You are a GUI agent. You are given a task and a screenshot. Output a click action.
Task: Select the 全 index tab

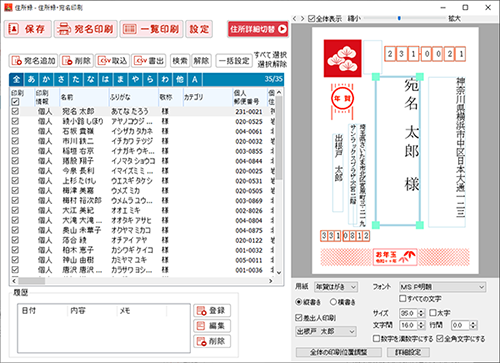tap(16, 79)
